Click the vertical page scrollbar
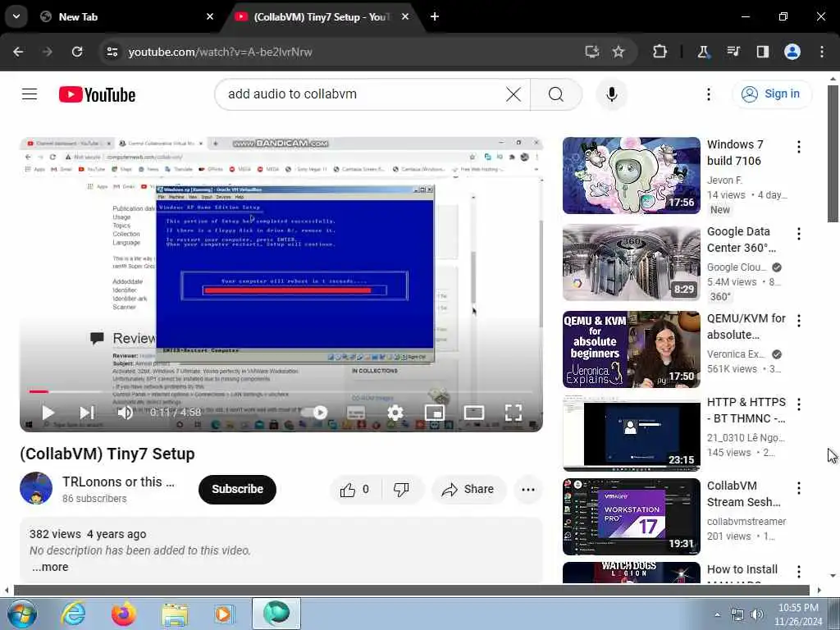The image size is (840, 630). 833,153
